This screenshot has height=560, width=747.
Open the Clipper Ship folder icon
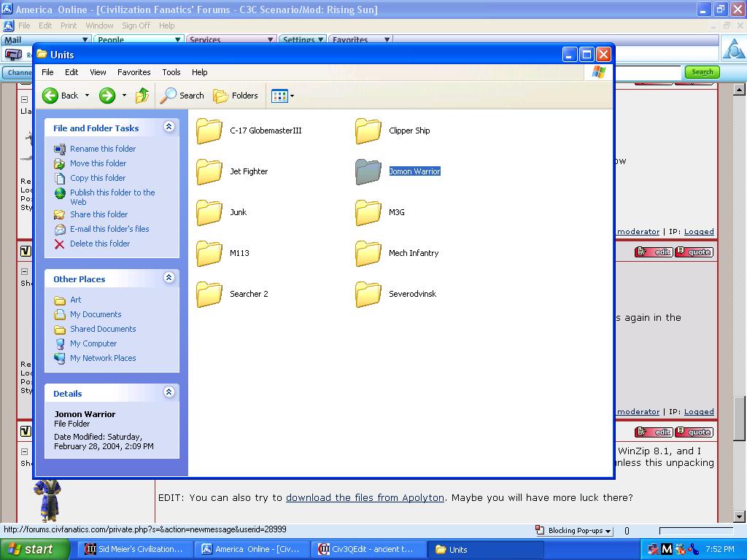[x=368, y=131]
